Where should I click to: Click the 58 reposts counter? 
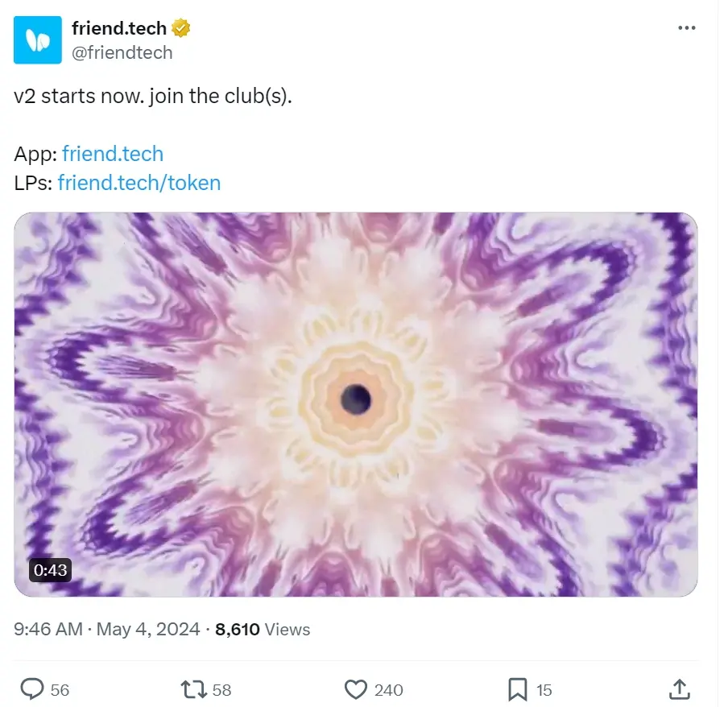pyautogui.click(x=218, y=690)
